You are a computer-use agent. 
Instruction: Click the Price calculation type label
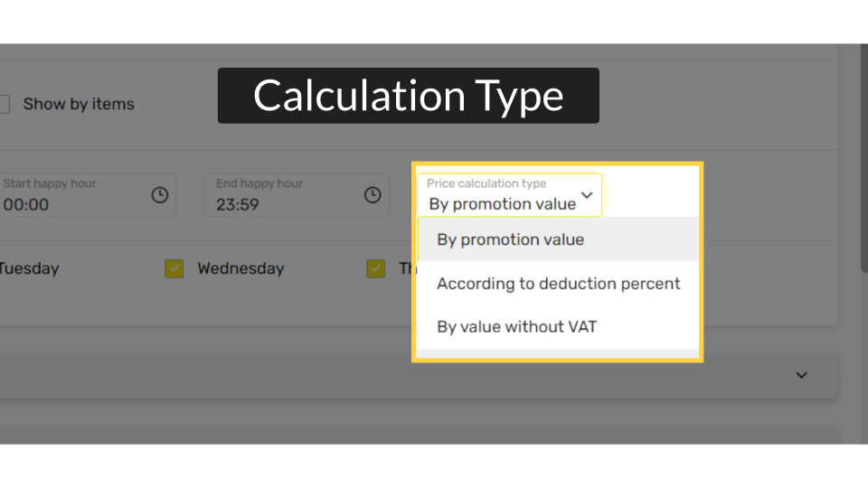(486, 183)
